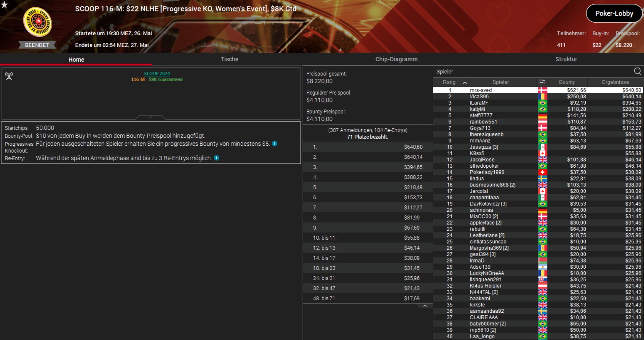Click the SCOOP tournament logo badge
Screen dimensions: 644x340
[x=37, y=22]
